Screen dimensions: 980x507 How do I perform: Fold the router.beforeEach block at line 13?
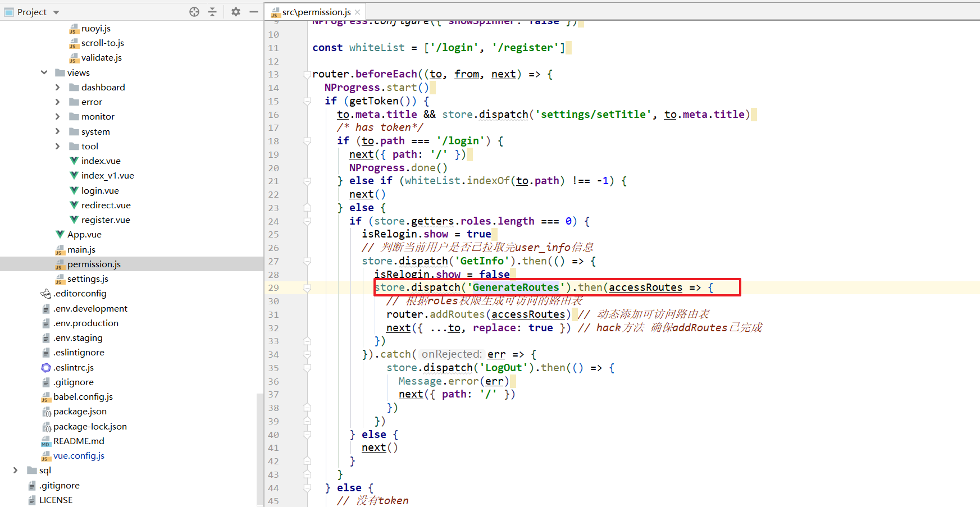coord(307,74)
